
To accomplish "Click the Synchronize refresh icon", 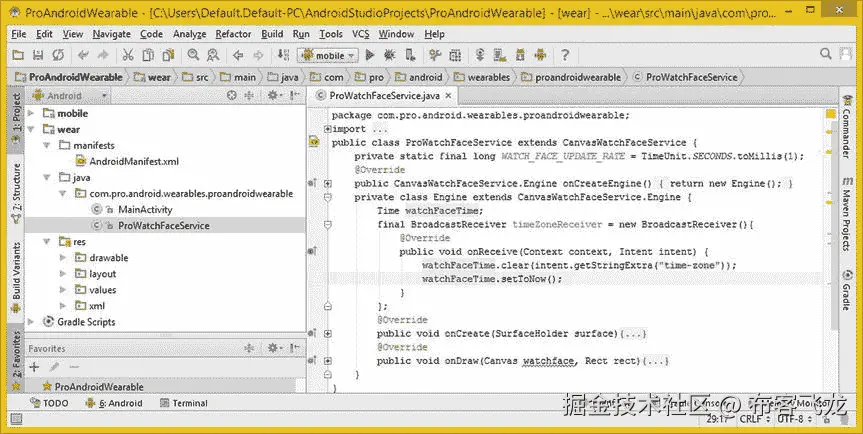I will point(58,55).
